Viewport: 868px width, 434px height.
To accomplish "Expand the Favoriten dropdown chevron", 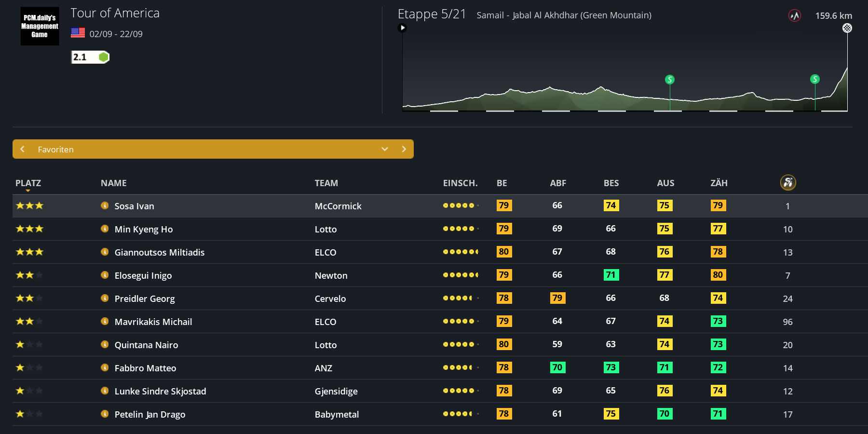I will point(384,149).
